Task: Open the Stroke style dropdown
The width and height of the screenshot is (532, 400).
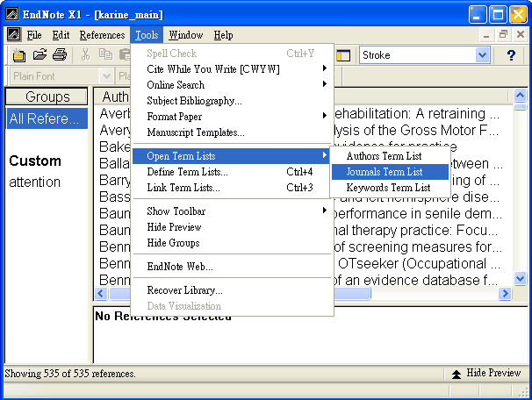Action: point(482,55)
